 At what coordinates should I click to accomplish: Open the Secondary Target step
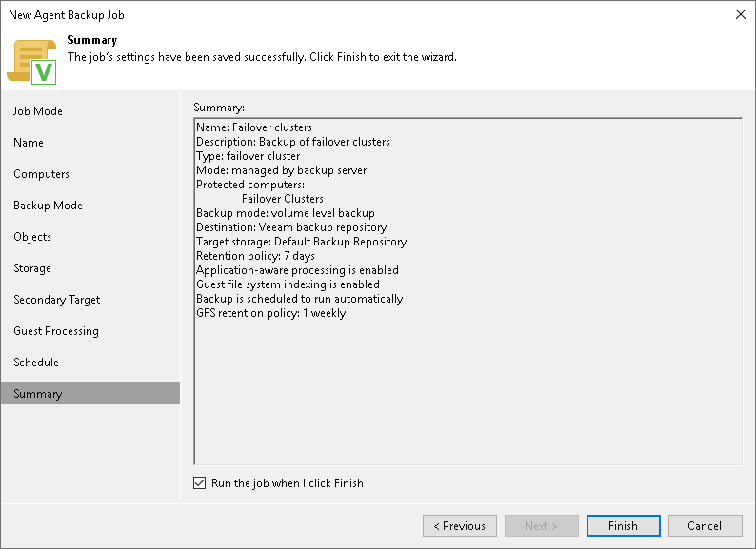pyautogui.click(x=57, y=300)
